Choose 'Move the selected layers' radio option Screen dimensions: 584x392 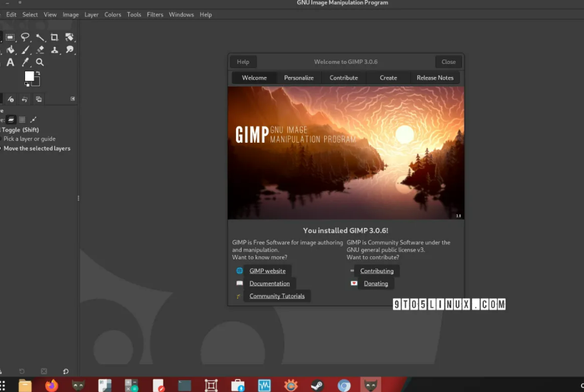tap(37, 148)
